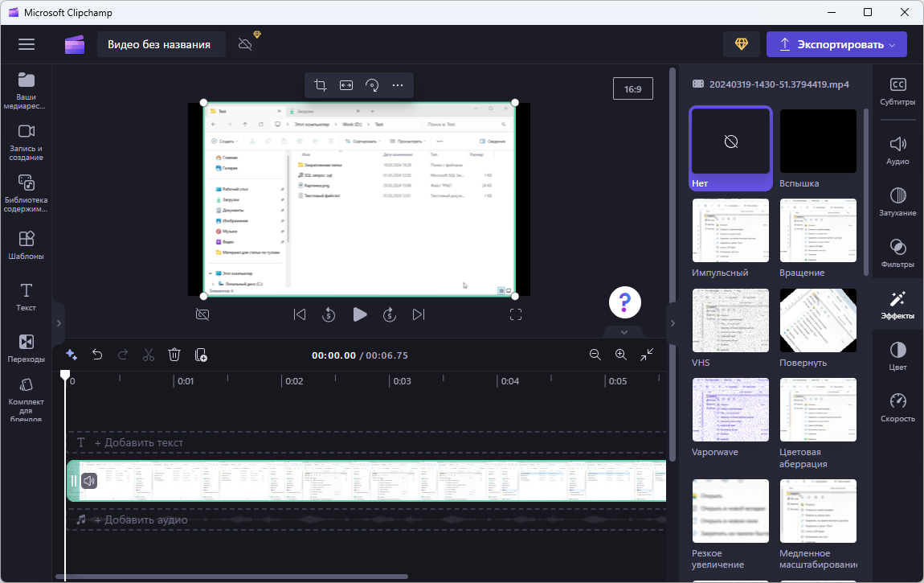The width and height of the screenshot is (924, 583).
Task: Open the 16:9 aspect ratio selector
Action: pyautogui.click(x=632, y=88)
